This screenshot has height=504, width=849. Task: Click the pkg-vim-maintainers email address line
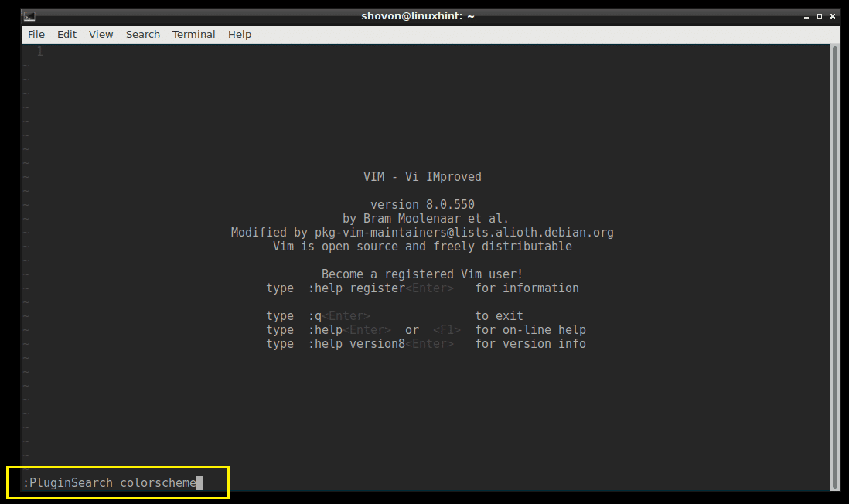422,233
